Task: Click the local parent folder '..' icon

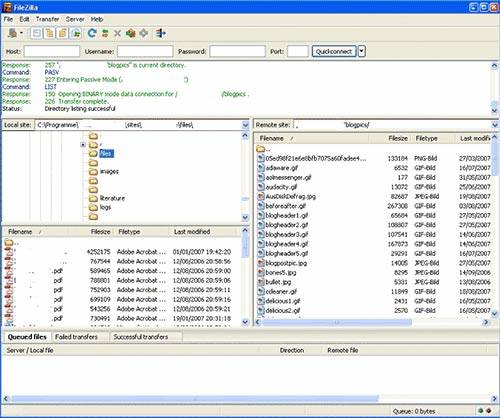Action: (8, 242)
